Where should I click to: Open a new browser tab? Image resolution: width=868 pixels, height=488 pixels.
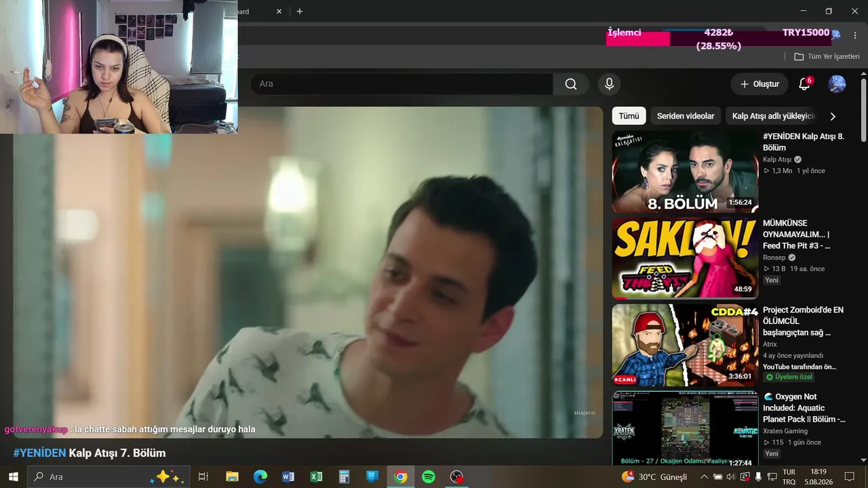[300, 12]
